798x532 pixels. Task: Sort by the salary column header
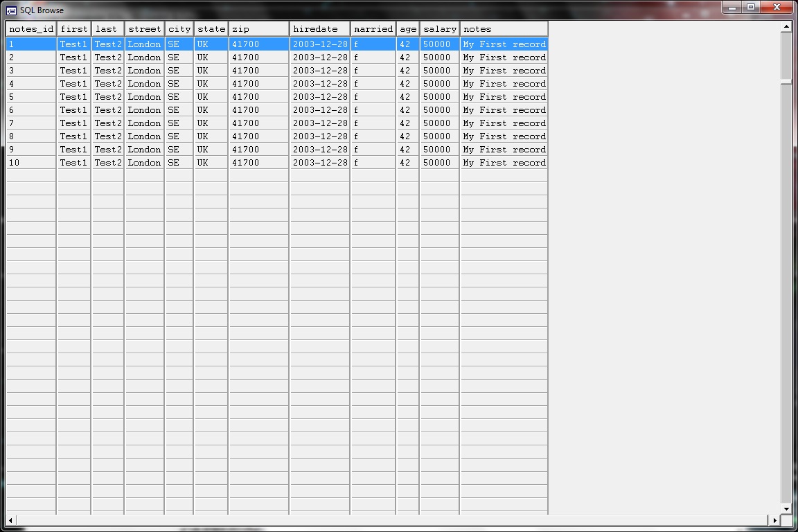pyautogui.click(x=439, y=28)
